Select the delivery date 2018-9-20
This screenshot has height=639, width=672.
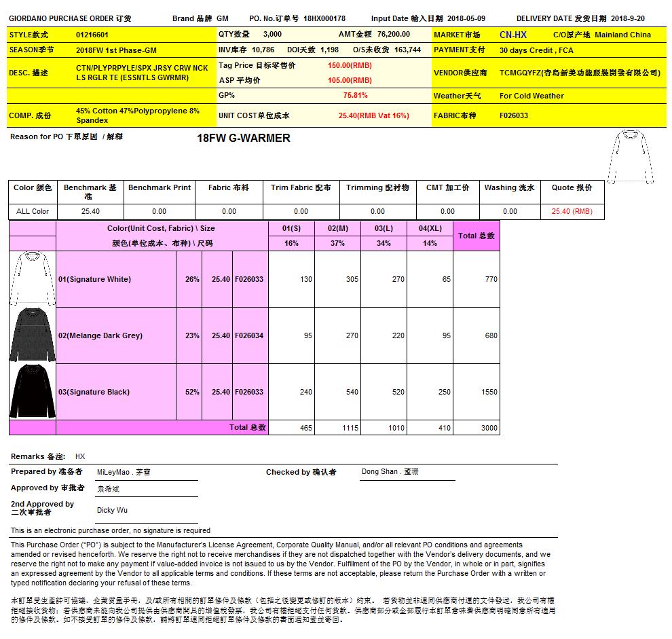click(x=628, y=19)
